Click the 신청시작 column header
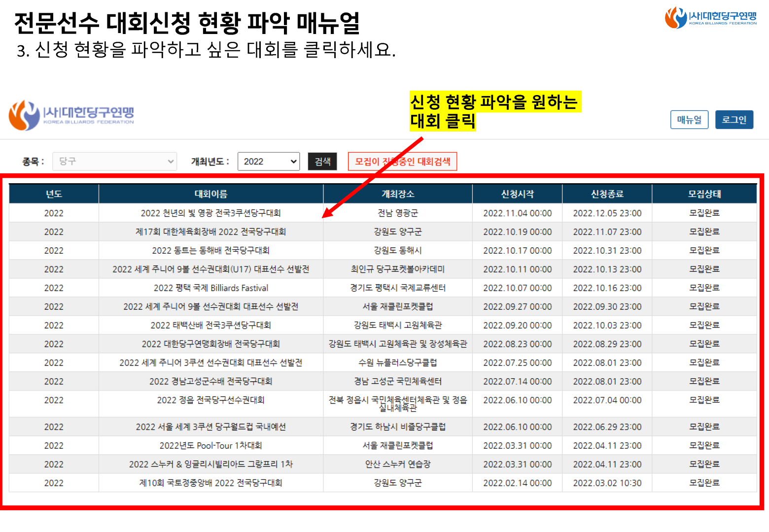 tap(517, 194)
